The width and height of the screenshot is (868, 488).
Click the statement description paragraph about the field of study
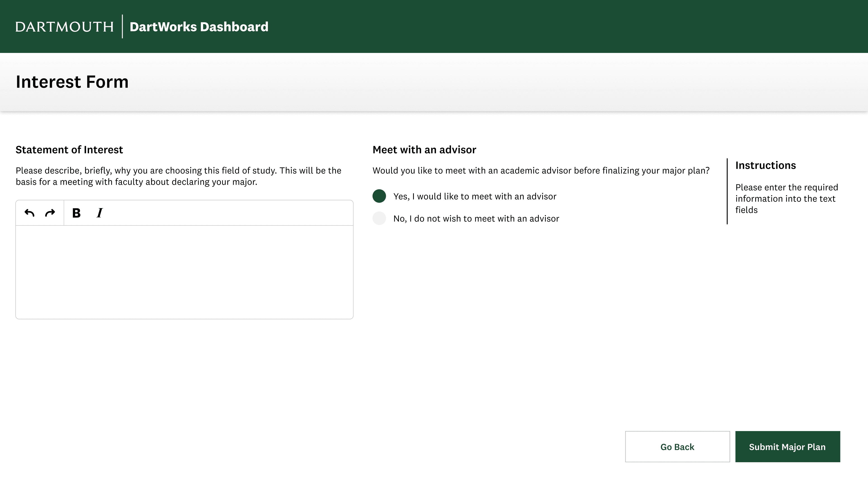click(178, 176)
